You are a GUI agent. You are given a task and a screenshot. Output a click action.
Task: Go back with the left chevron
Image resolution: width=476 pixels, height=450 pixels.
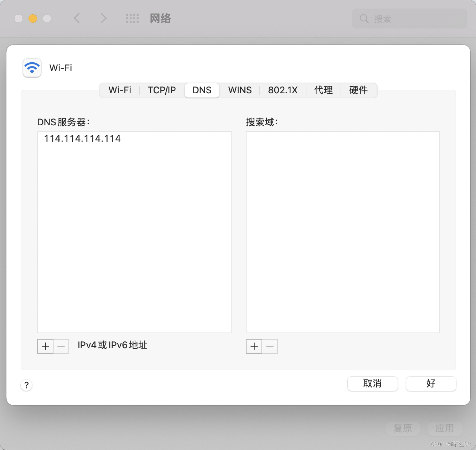(x=77, y=18)
